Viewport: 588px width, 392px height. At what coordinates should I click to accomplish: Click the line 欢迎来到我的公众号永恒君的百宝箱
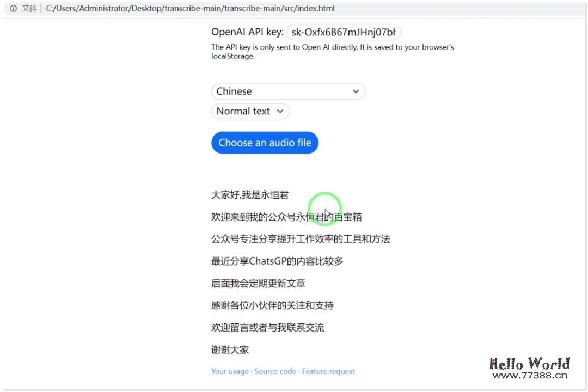(286, 217)
